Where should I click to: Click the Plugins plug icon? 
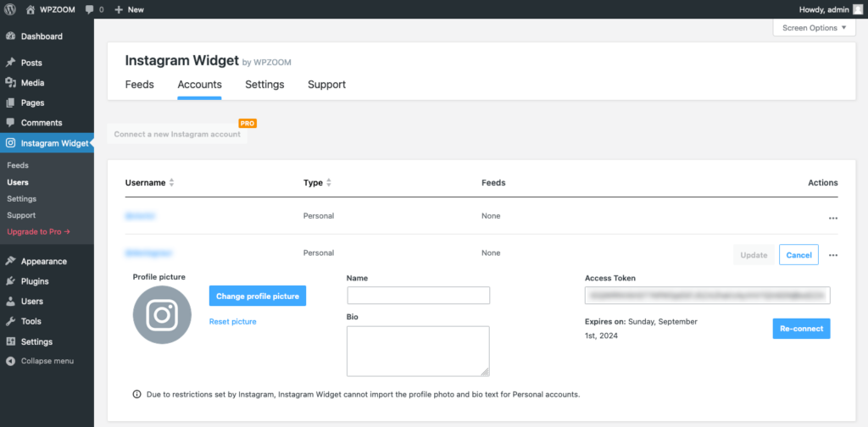[10, 281]
